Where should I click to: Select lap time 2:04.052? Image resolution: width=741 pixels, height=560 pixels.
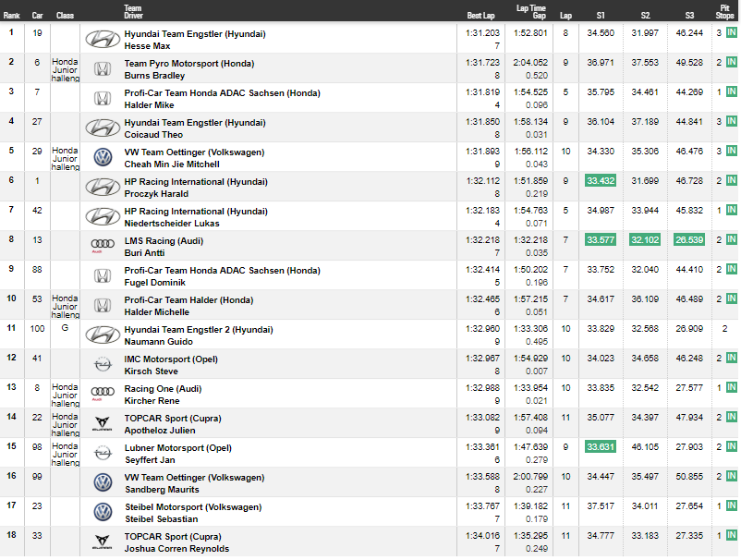coord(530,63)
